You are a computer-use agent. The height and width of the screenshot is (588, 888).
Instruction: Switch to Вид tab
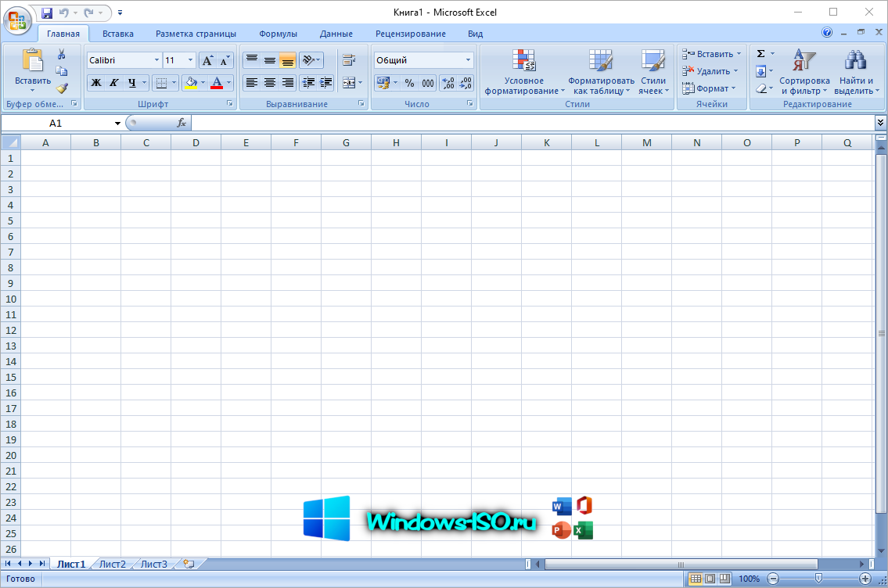point(475,34)
